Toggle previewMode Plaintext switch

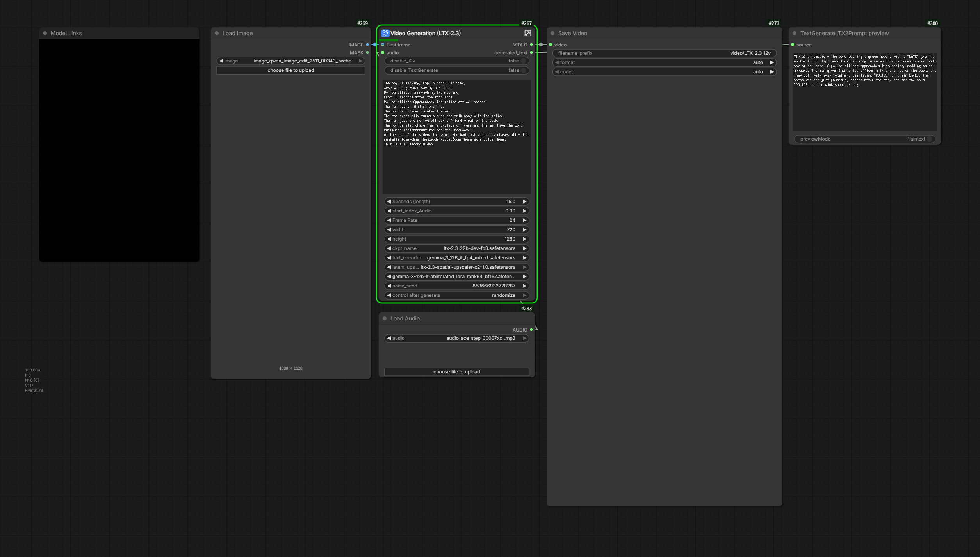[x=929, y=139]
